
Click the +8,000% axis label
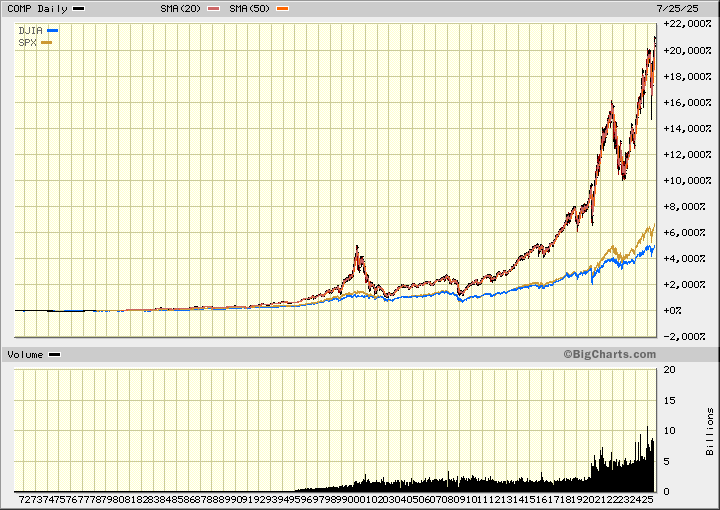pos(685,207)
